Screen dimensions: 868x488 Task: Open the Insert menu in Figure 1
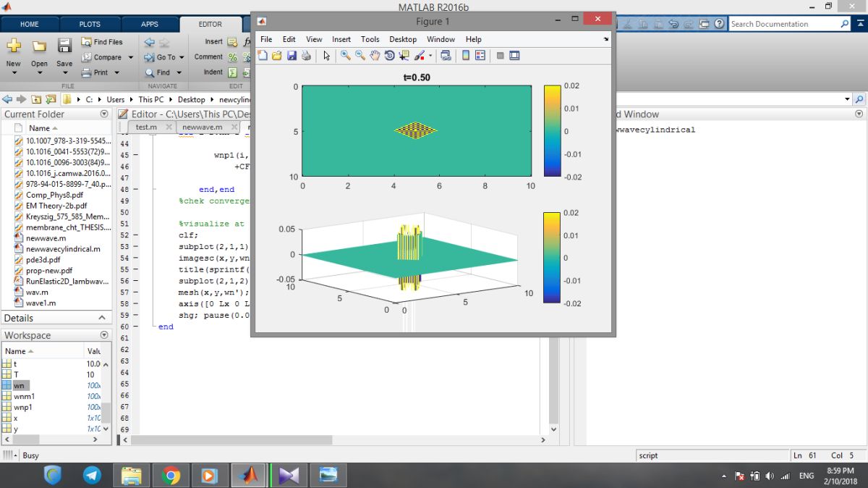(x=341, y=39)
